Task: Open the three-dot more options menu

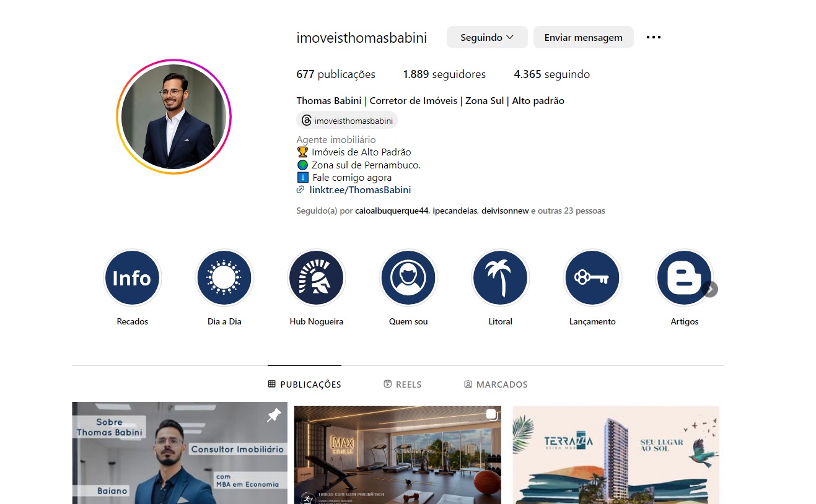Action: pos(654,37)
